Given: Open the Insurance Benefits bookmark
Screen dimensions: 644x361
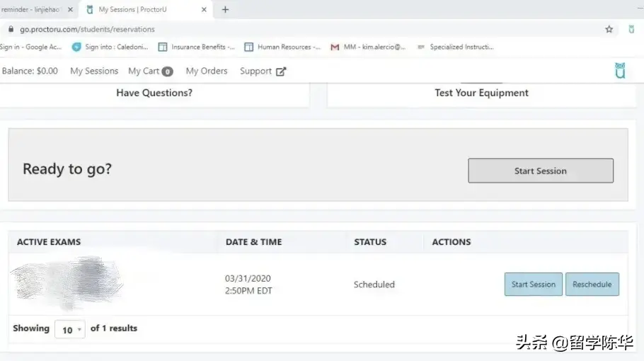Looking at the screenshot, I should (x=197, y=47).
